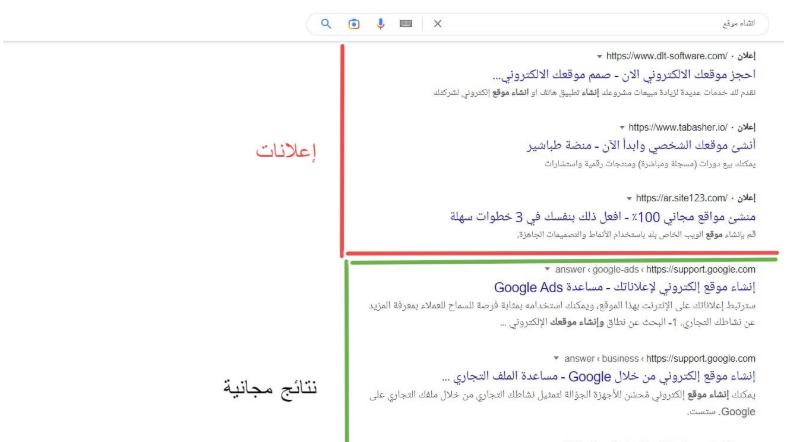Clear the search text with X
Viewport: 800px width, 442px height.
[437, 23]
